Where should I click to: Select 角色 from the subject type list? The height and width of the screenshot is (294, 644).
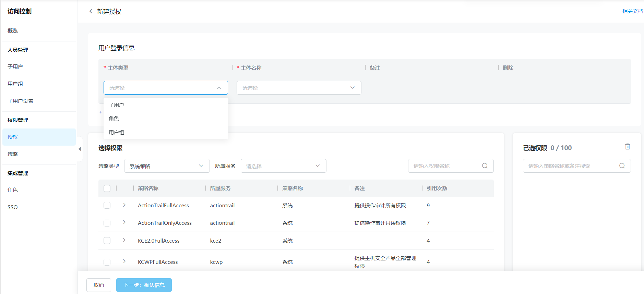(114, 119)
